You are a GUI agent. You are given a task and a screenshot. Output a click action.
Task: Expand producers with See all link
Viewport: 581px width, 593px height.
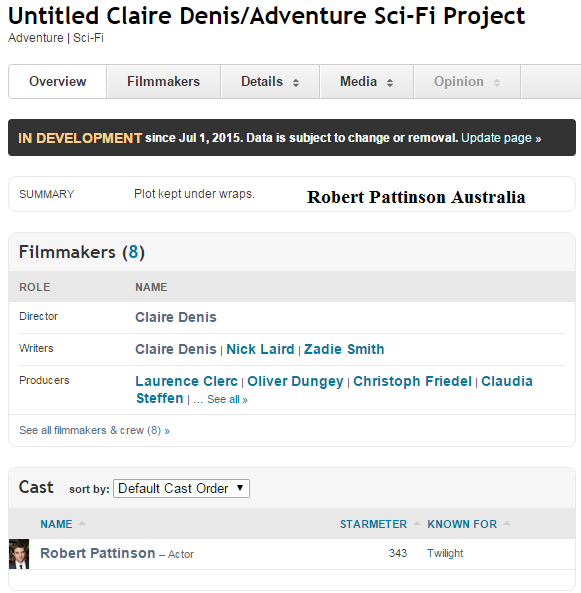coord(227,399)
